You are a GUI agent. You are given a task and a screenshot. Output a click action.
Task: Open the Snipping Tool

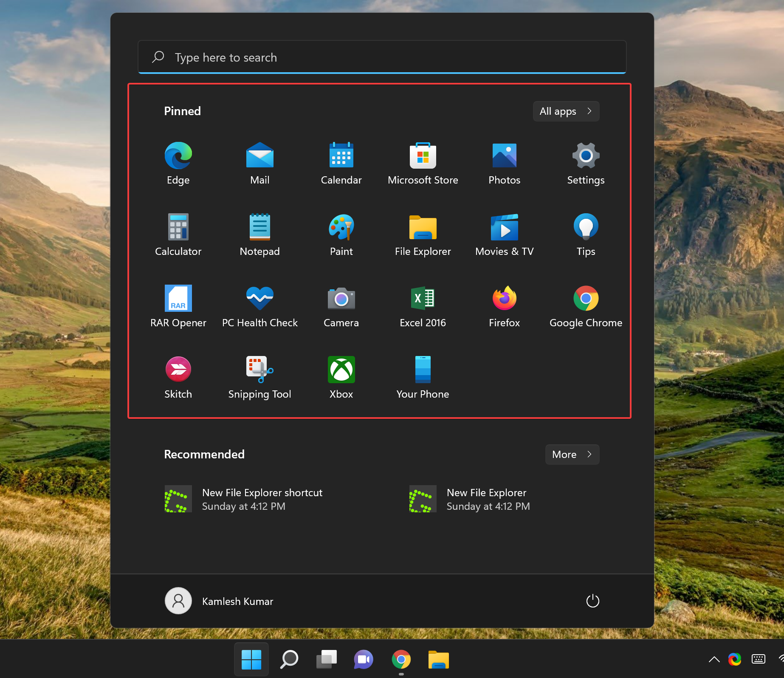[259, 378]
